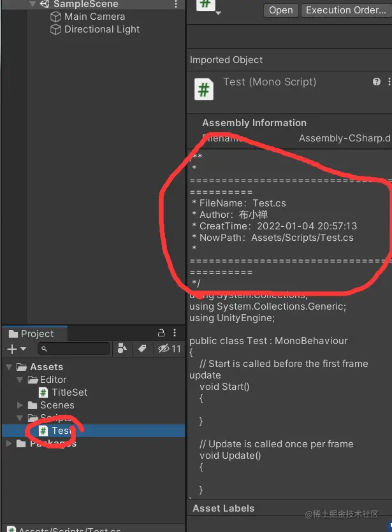Collapse the Editor folder arrow

pos(20,380)
